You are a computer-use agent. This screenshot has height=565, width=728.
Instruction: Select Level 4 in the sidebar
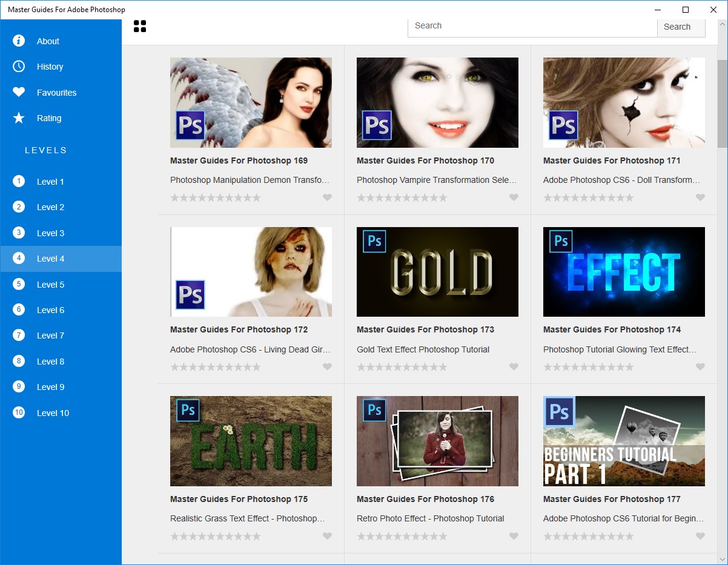click(61, 259)
